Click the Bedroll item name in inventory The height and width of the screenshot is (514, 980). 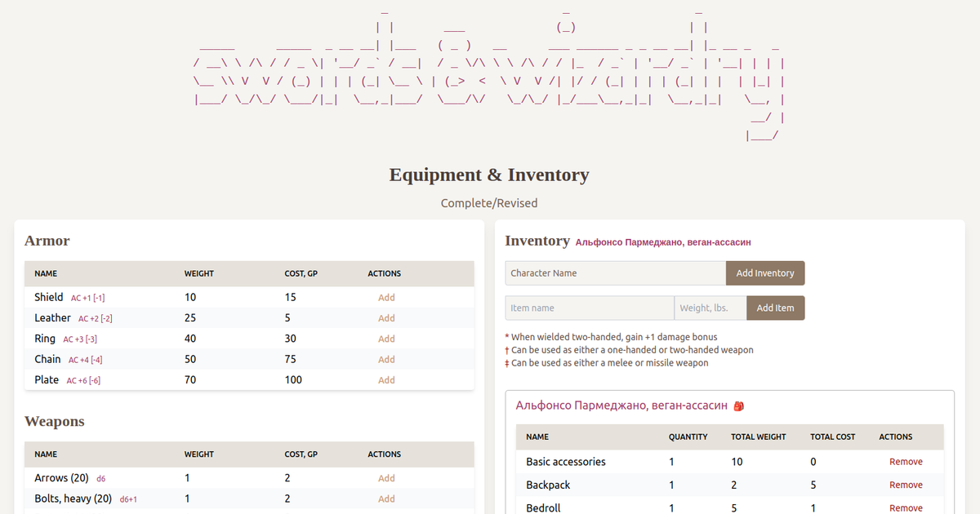point(543,507)
